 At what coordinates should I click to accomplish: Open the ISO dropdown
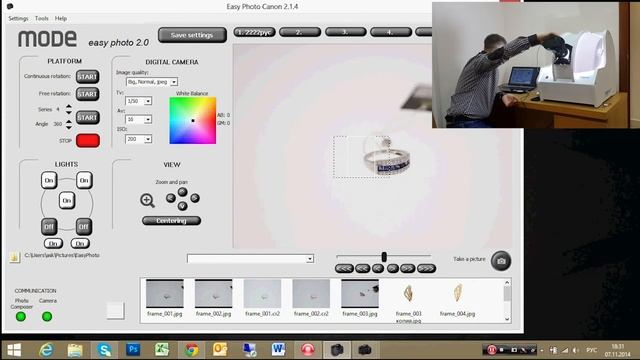point(148,139)
